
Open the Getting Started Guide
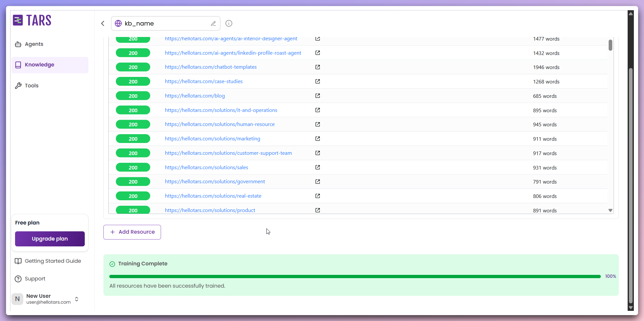(x=48, y=261)
